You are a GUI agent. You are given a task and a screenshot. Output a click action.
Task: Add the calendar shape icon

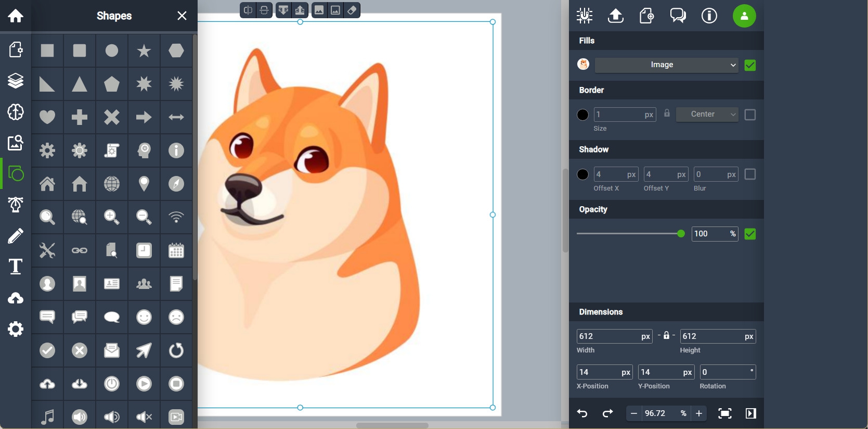(176, 250)
